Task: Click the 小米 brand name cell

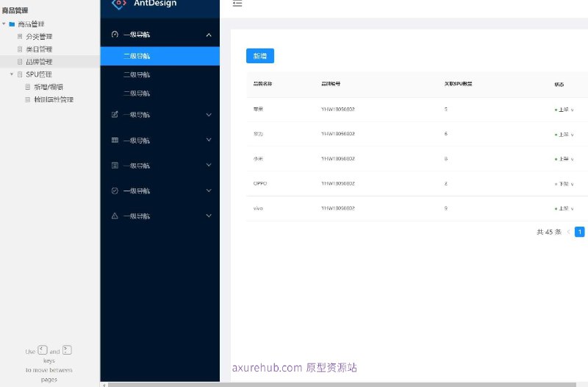Action: (x=258, y=159)
